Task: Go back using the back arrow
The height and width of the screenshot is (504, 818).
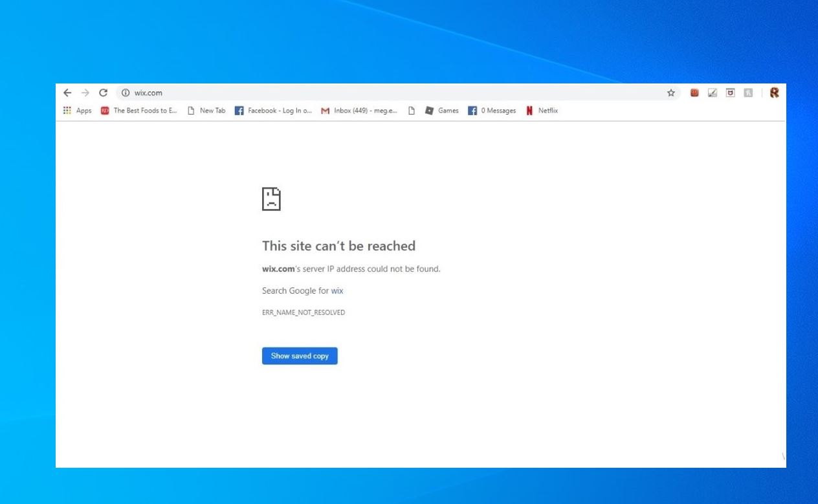Action: point(67,93)
